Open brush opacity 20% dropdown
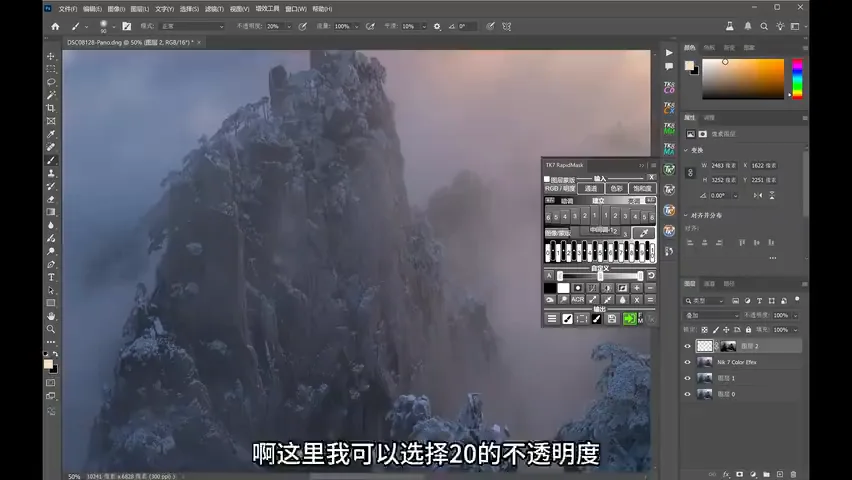This screenshot has width=852, height=480. (x=289, y=26)
